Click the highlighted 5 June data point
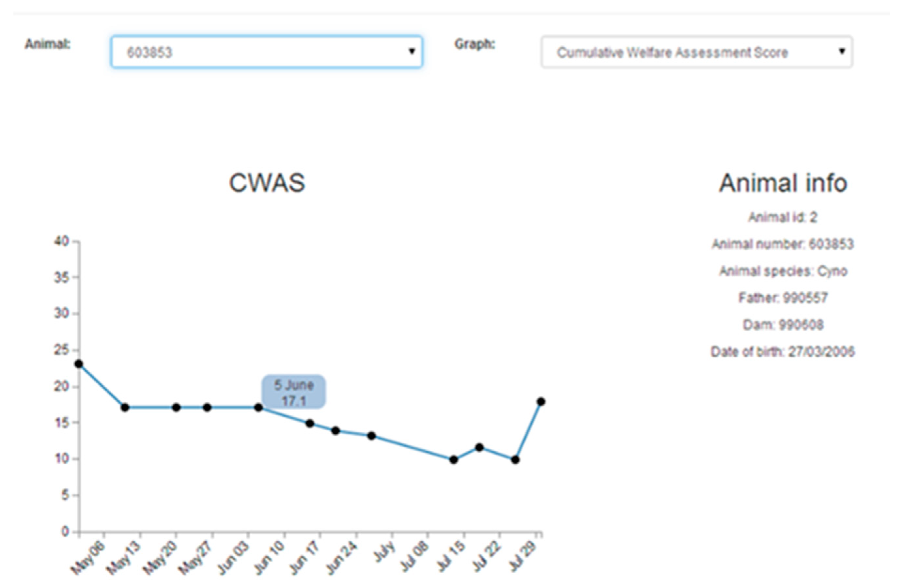The width and height of the screenshot is (903, 588). coord(258,408)
